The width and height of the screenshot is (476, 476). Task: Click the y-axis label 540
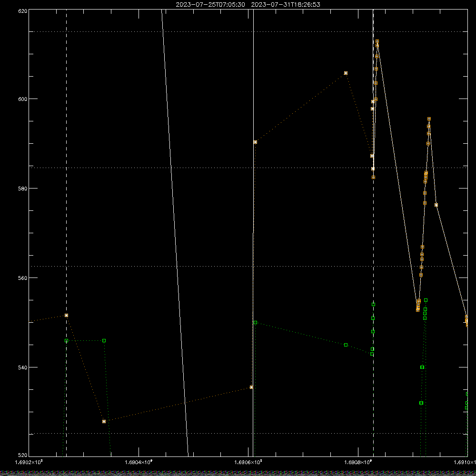tap(23, 367)
